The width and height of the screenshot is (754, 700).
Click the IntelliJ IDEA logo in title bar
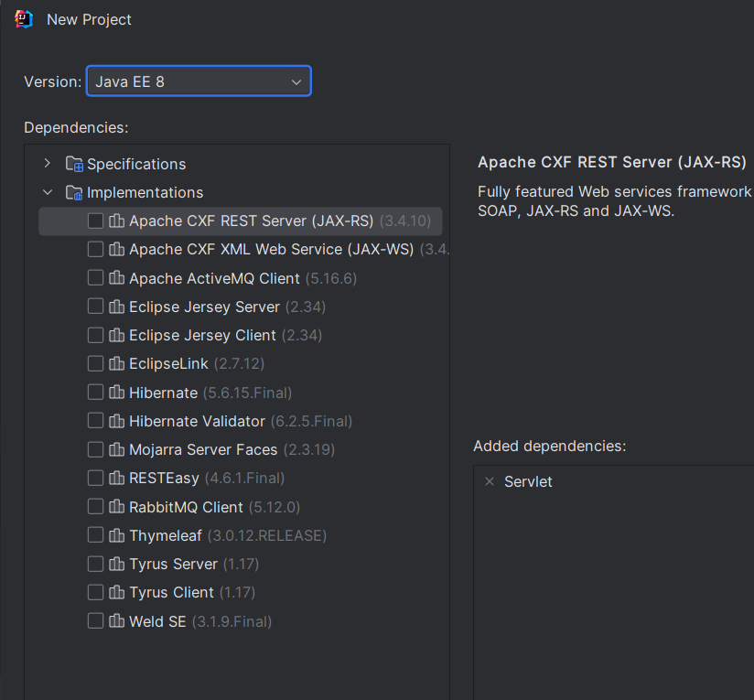[x=23, y=19]
